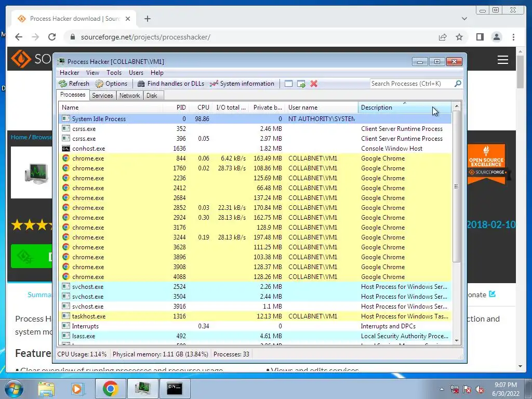532x399 pixels.
Task: Open Process Hacker taskbar button
Action: click(x=143, y=389)
